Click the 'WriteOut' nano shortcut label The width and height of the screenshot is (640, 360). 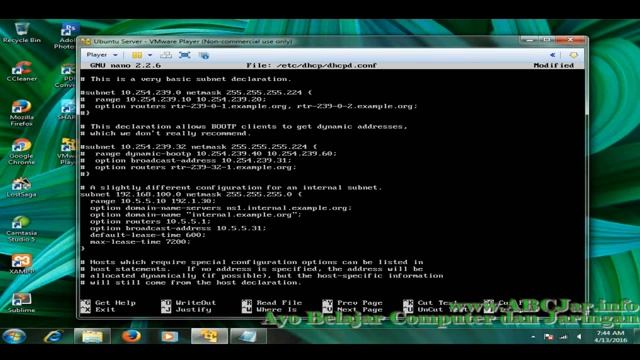(196, 303)
